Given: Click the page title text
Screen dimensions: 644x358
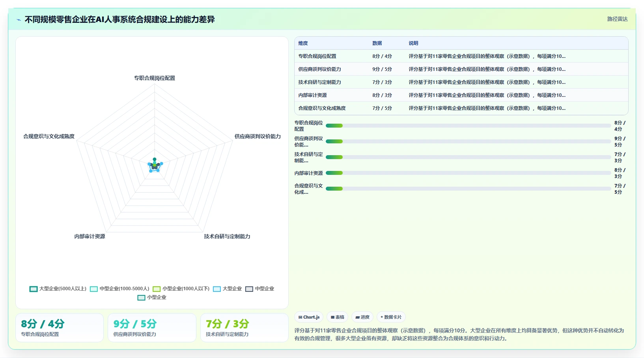Looking at the screenshot, I should [x=120, y=19].
